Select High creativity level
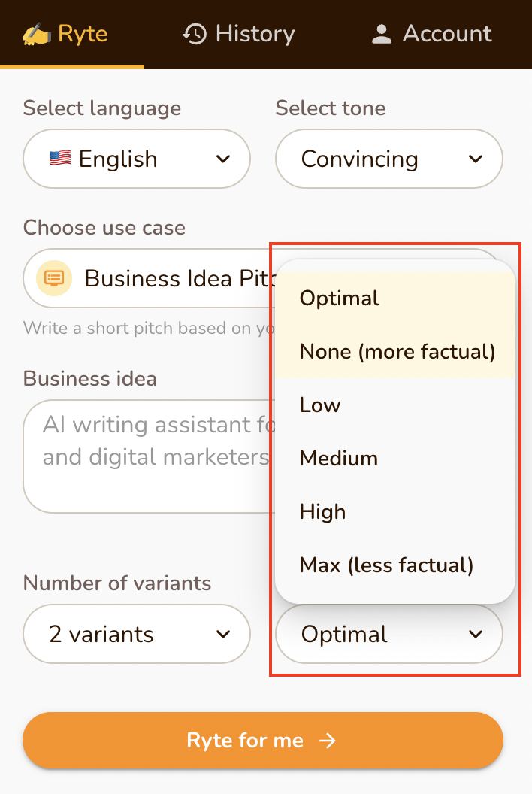The height and width of the screenshot is (794, 532). pos(322,511)
